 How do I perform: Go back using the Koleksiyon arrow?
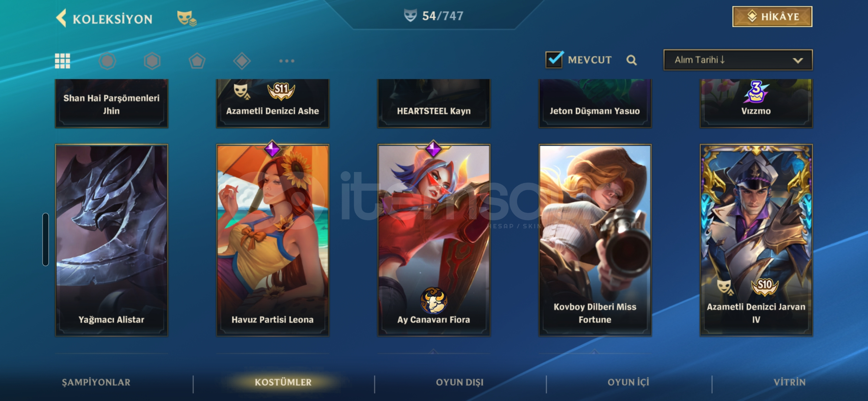pos(61,18)
